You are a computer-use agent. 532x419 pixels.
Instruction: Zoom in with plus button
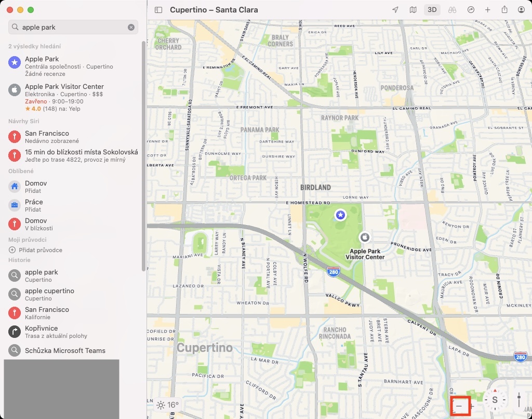(472, 406)
